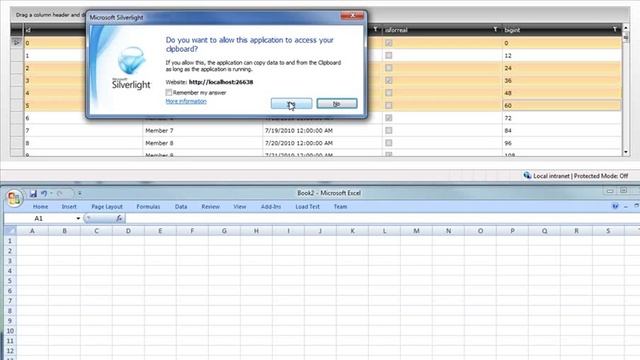This screenshot has width=640, height=360.
Task: Click the Insert Function fx icon
Action: pyautogui.click(x=119, y=218)
